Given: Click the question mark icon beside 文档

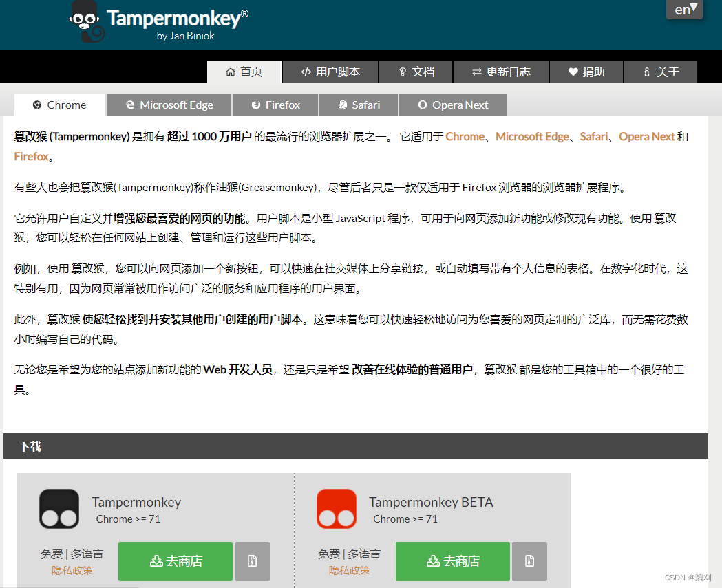Looking at the screenshot, I should point(403,72).
